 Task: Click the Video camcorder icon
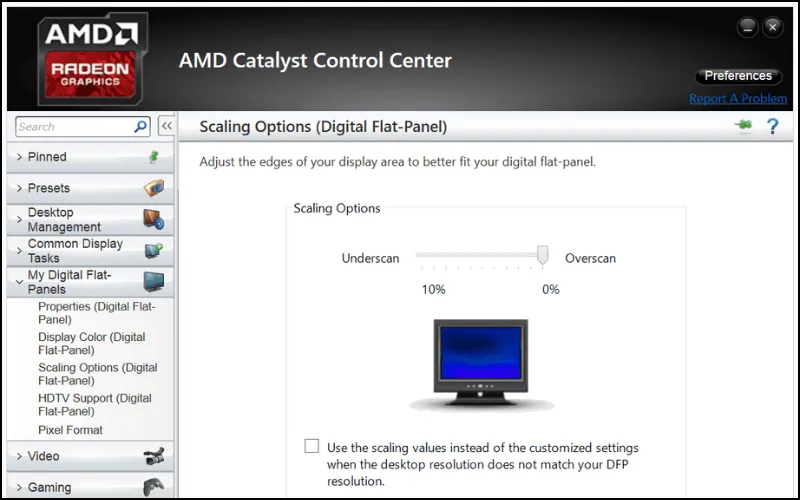point(154,456)
